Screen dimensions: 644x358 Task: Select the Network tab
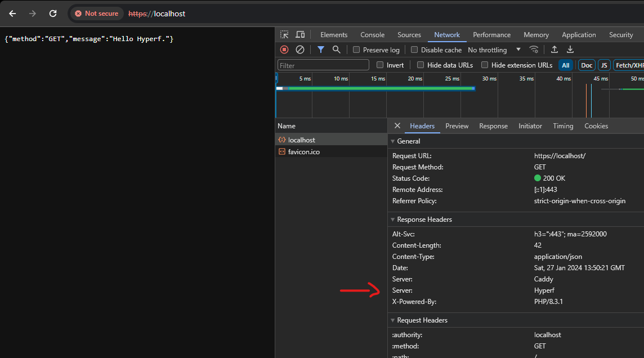[447, 35]
